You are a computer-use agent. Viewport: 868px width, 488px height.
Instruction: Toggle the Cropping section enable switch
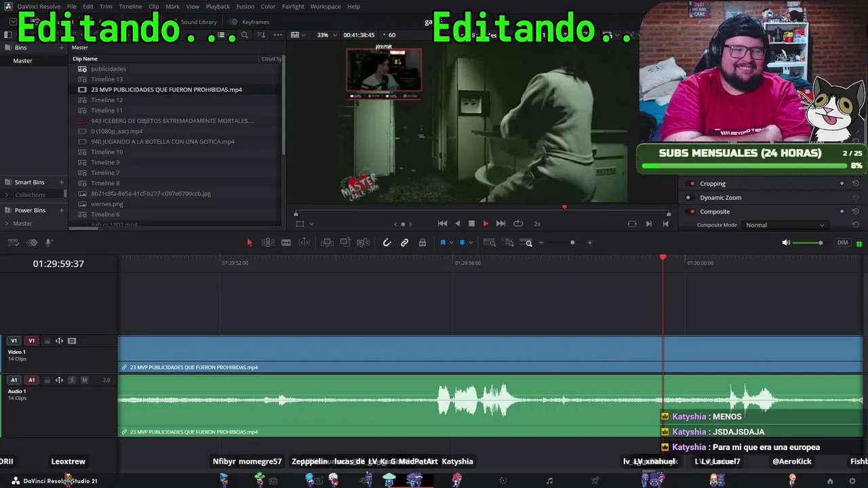pos(692,184)
